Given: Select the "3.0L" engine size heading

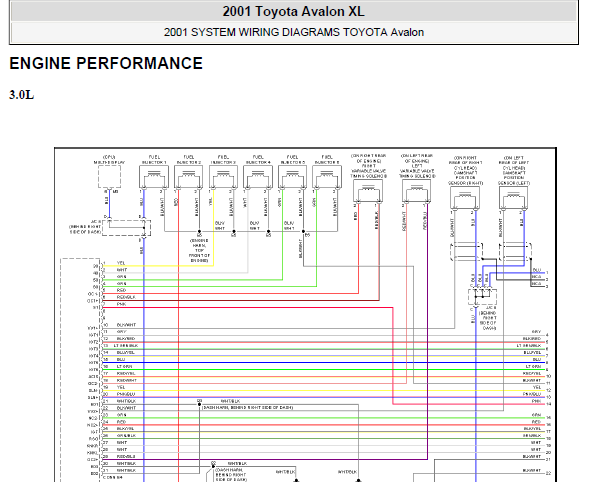Looking at the screenshot, I should tap(22, 95).
